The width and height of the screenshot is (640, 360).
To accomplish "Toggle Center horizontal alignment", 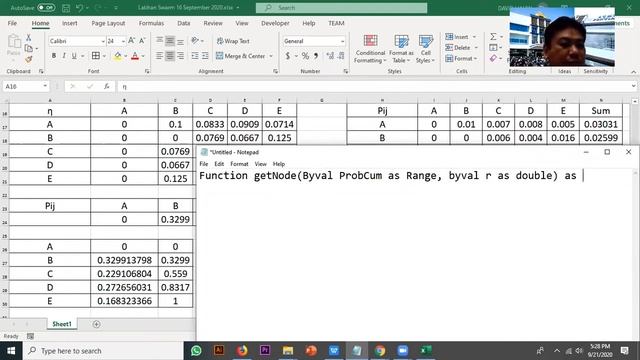I will [169, 56].
